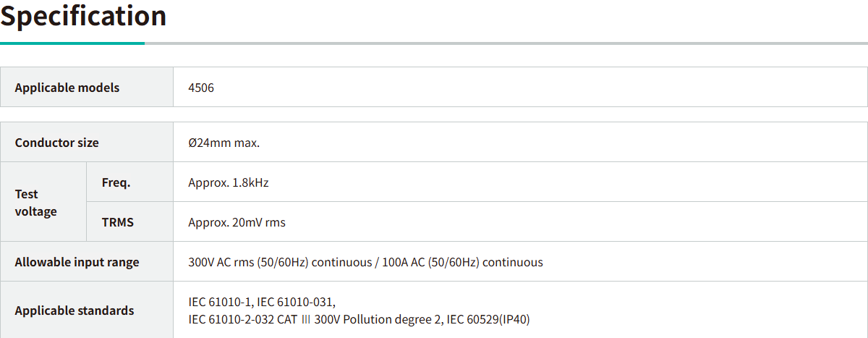868x338 pixels.
Task: Click the 4506 model value
Action: click(201, 88)
